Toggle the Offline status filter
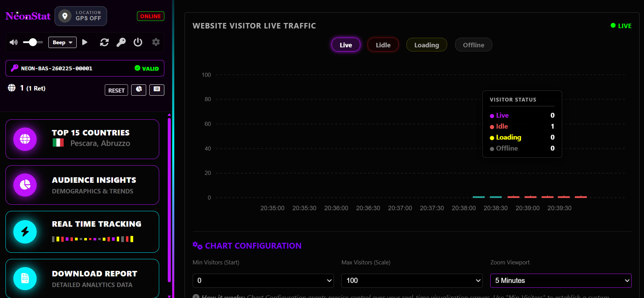The width and height of the screenshot is (644, 298). coord(473,45)
